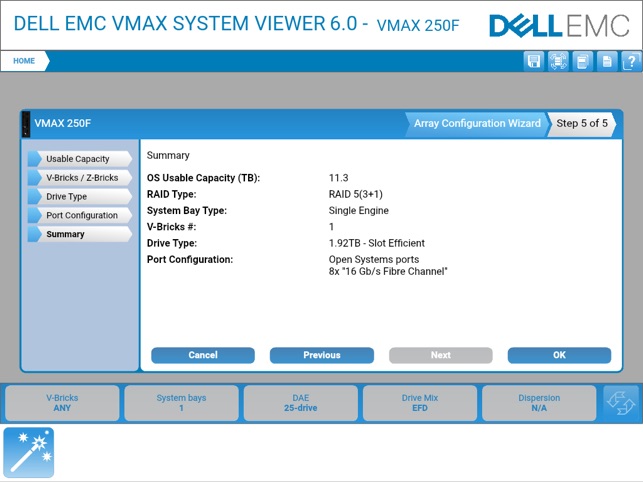
Task: Click the Summary heading
Action: 168,155
